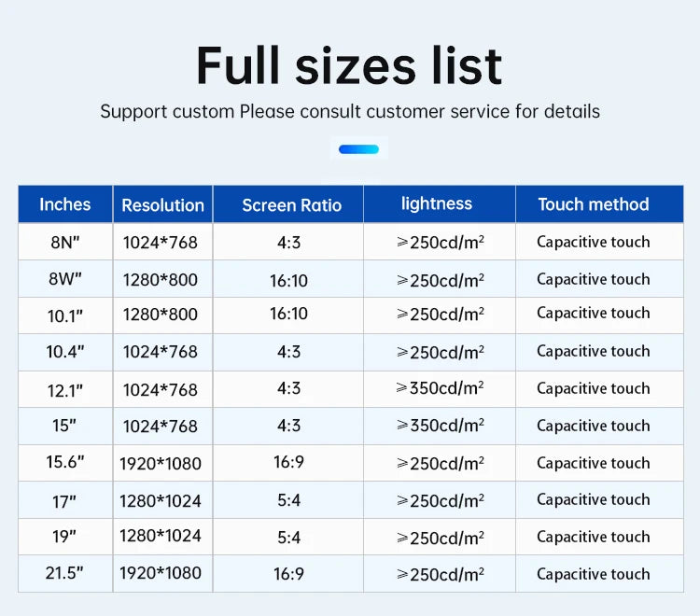
Task: Select the 21.5″ size cell
Action: pyautogui.click(x=65, y=573)
